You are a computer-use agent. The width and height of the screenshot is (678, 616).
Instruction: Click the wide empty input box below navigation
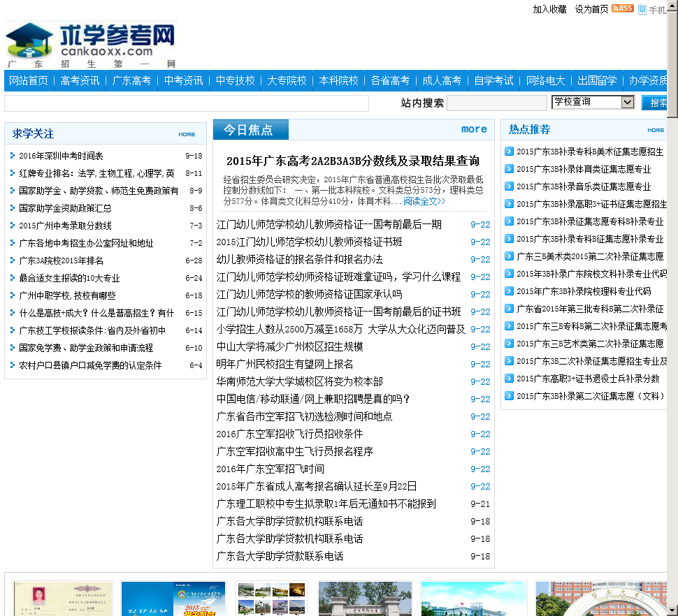coord(187,103)
